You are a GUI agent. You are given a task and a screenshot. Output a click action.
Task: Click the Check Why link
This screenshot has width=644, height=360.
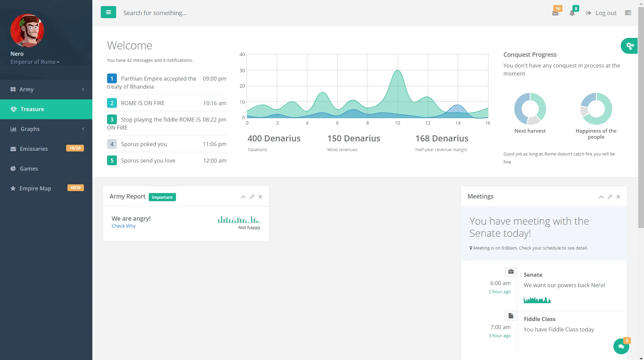tap(124, 226)
